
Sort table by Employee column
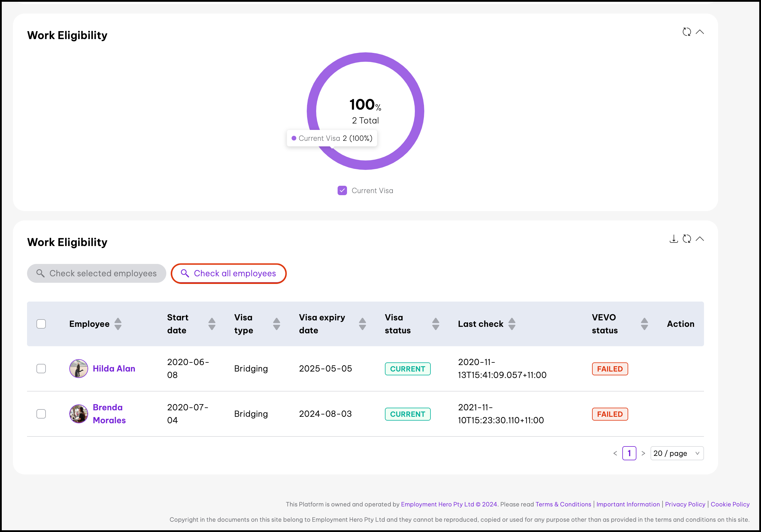point(118,324)
